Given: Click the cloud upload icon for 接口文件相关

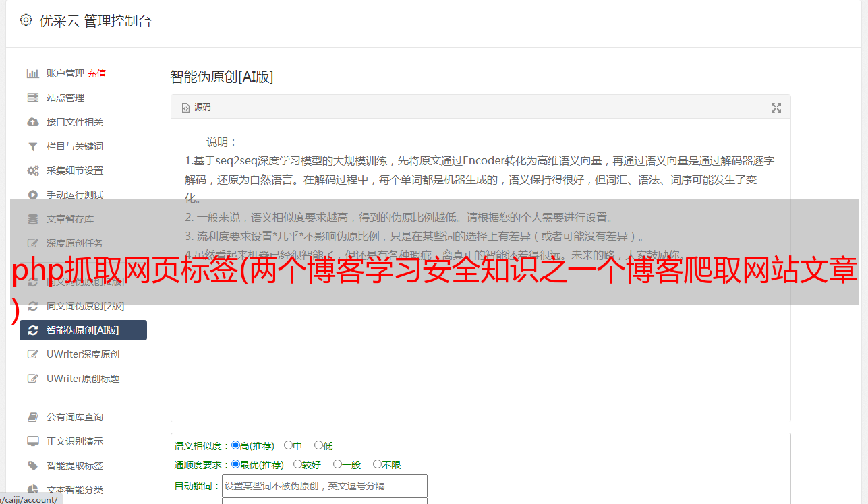Looking at the screenshot, I should click(x=32, y=122).
